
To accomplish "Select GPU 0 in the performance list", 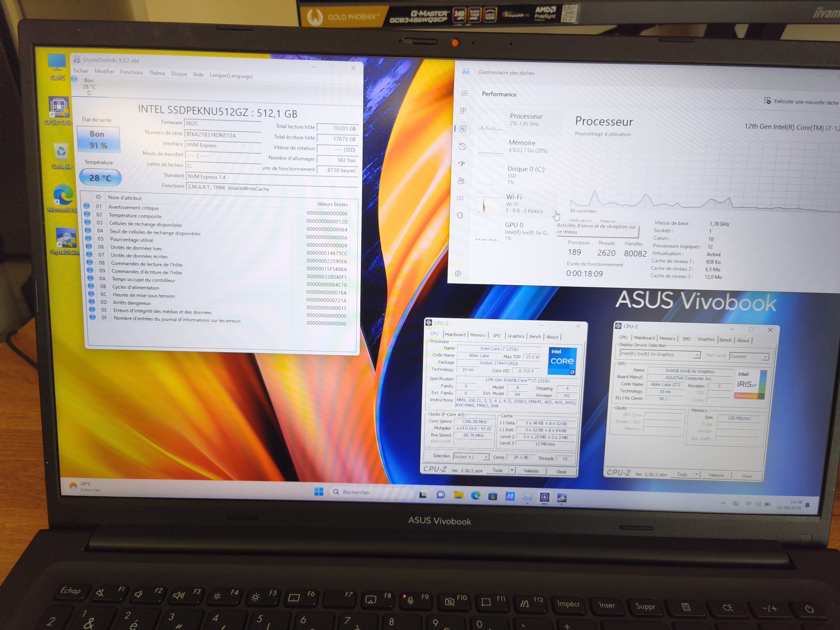I will (514, 231).
